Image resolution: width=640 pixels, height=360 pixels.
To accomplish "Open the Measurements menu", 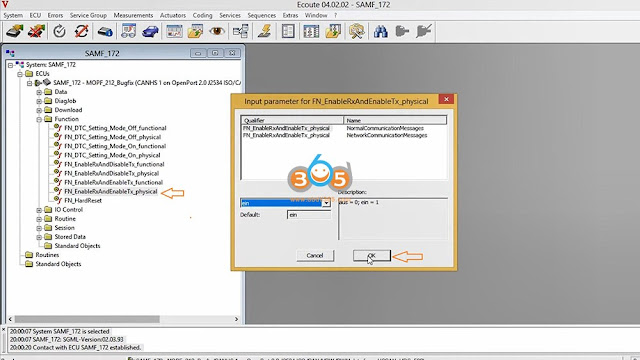I will (133, 15).
